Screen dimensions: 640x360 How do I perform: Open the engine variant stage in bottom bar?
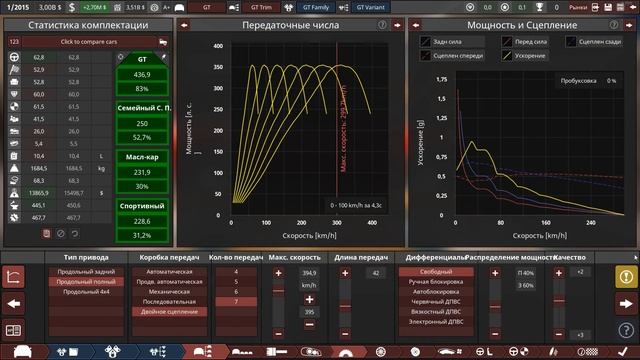158,351
